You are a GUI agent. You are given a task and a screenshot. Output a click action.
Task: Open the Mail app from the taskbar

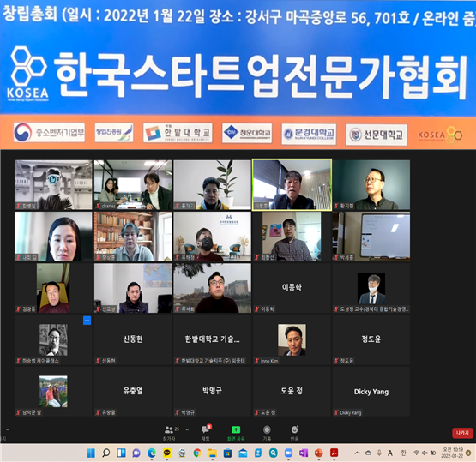(x=243, y=453)
